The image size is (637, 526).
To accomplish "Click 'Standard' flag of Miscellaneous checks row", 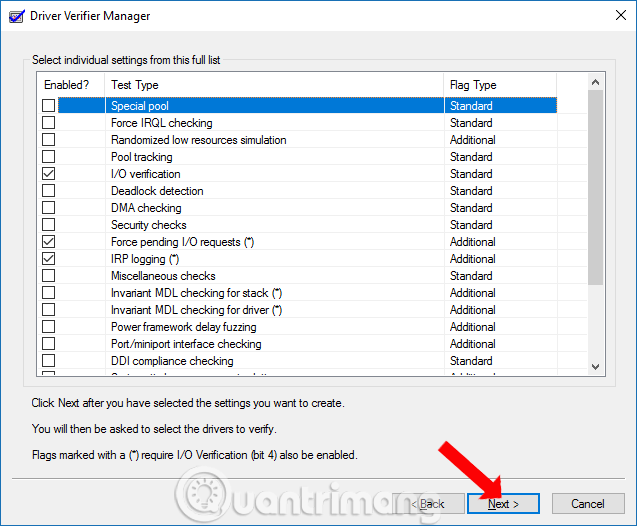I will (x=471, y=276).
